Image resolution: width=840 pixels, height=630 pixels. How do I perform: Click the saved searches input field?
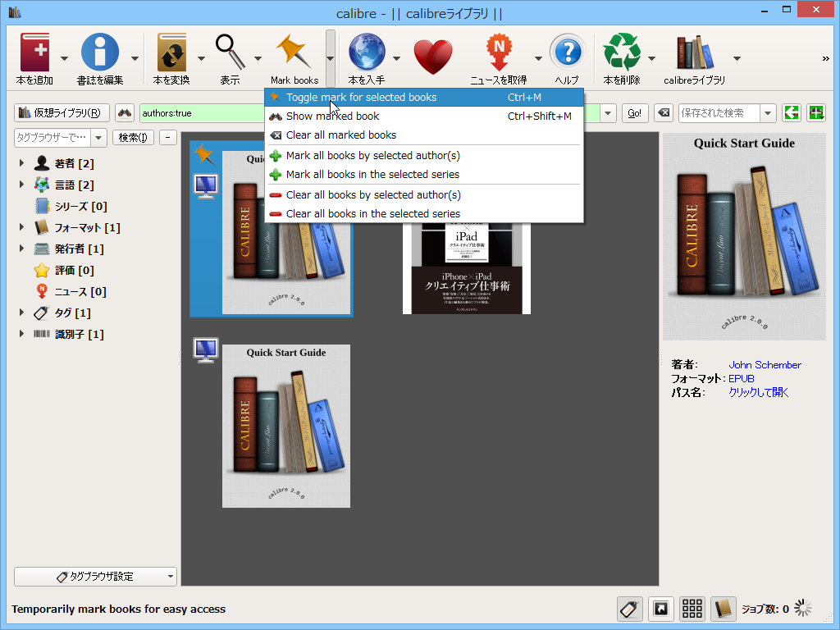click(719, 113)
